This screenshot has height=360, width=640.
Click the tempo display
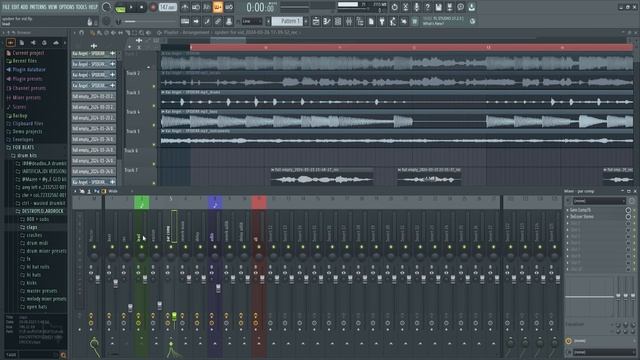point(167,7)
